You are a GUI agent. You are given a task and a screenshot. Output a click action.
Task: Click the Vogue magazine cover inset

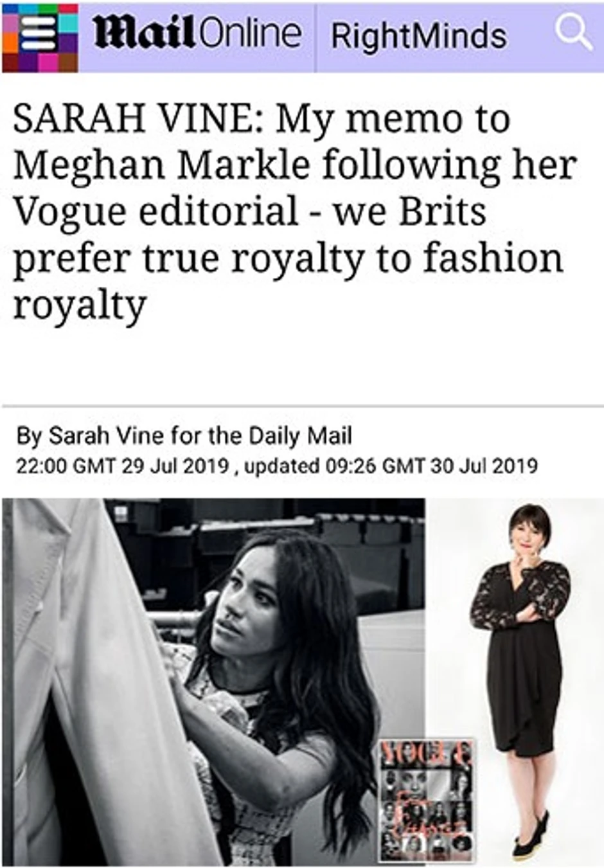point(426,799)
